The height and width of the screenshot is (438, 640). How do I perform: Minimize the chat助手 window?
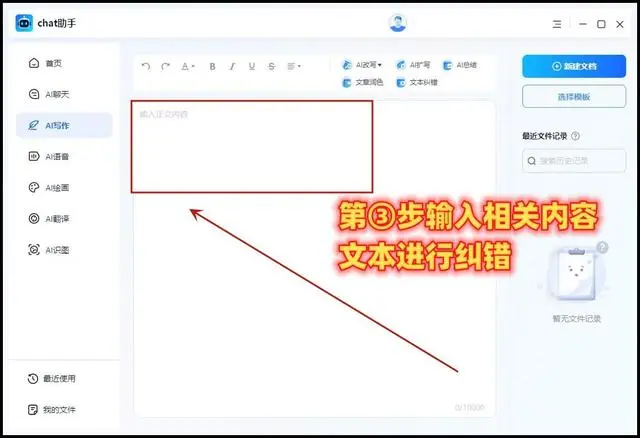[583, 24]
